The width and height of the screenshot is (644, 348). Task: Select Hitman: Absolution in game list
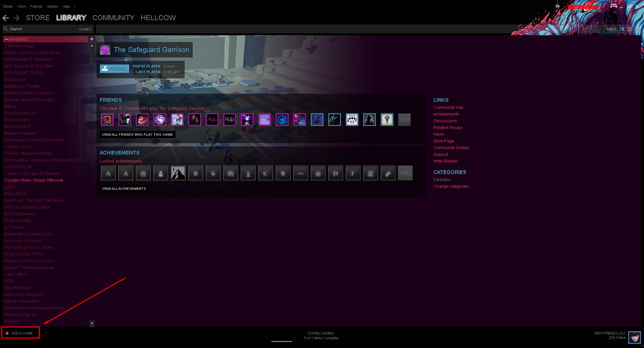click(x=22, y=301)
